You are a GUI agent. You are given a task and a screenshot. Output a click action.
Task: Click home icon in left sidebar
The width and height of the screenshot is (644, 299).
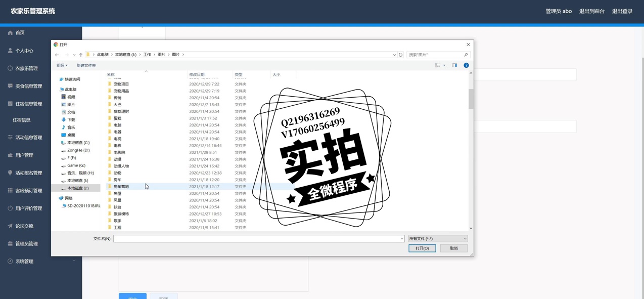10,33
